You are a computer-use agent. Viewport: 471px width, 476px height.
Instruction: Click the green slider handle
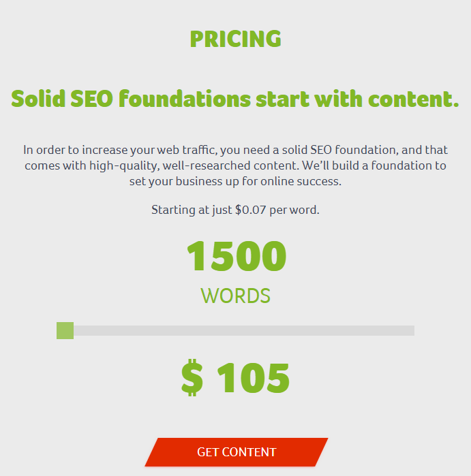(65, 330)
